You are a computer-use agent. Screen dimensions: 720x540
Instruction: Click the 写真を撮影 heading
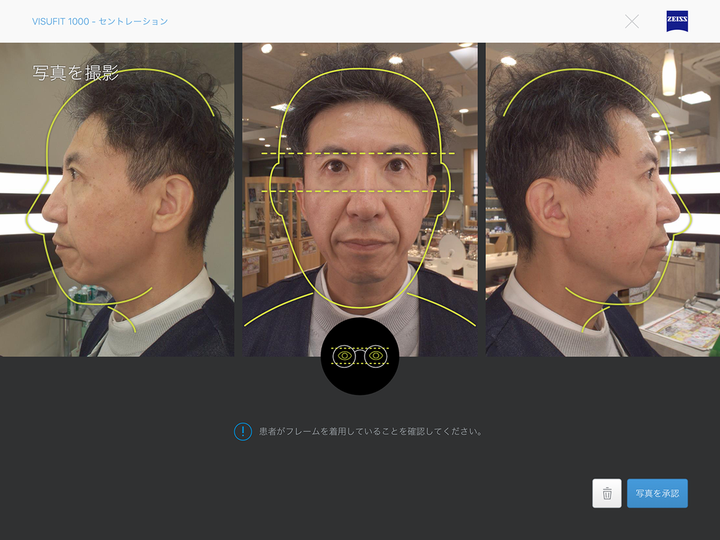(x=76, y=72)
